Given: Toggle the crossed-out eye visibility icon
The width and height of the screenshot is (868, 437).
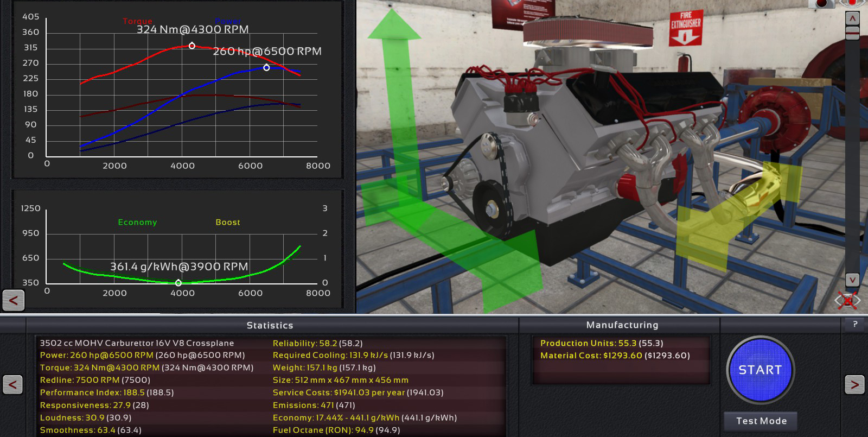Looking at the screenshot, I should point(847,300).
